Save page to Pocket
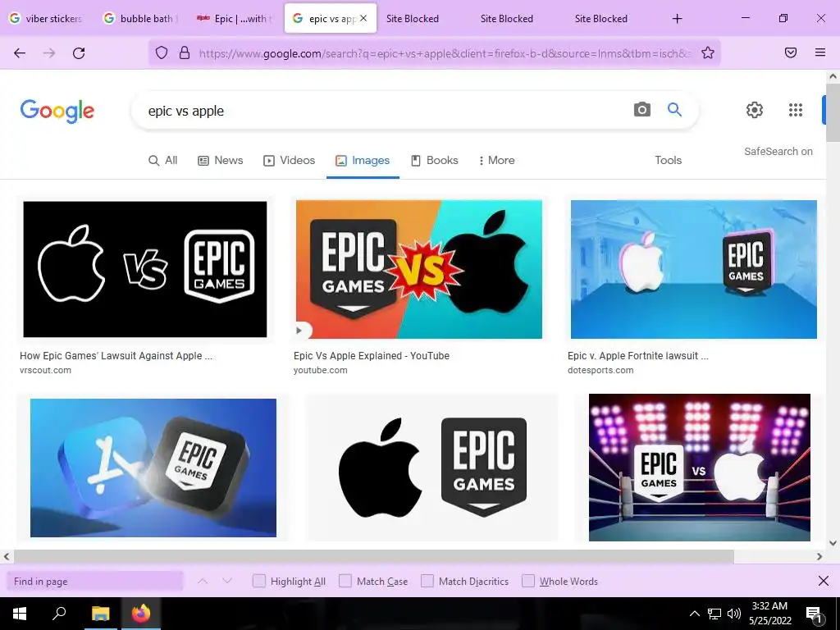Screen dimensions: 840x630 click(791, 52)
